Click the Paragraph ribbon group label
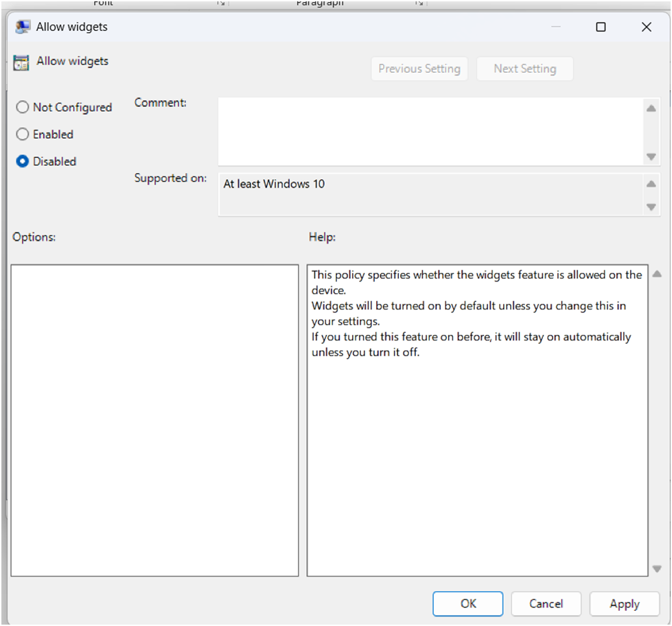 (x=320, y=3)
